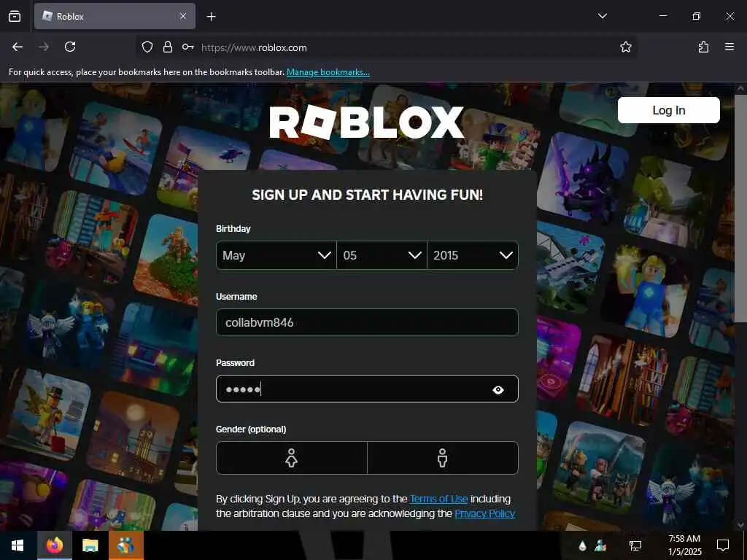Click the Username field with collabvm846

pos(367,322)
